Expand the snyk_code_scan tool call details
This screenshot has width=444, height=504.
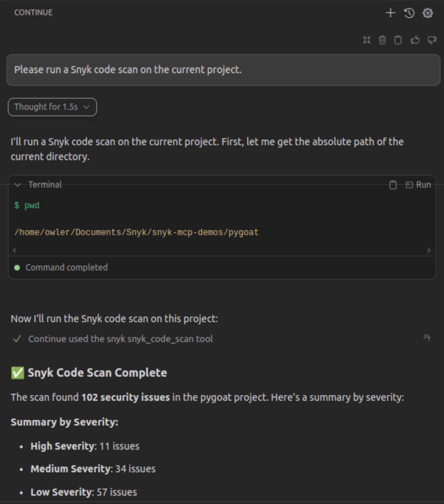[x=121, y=338]
